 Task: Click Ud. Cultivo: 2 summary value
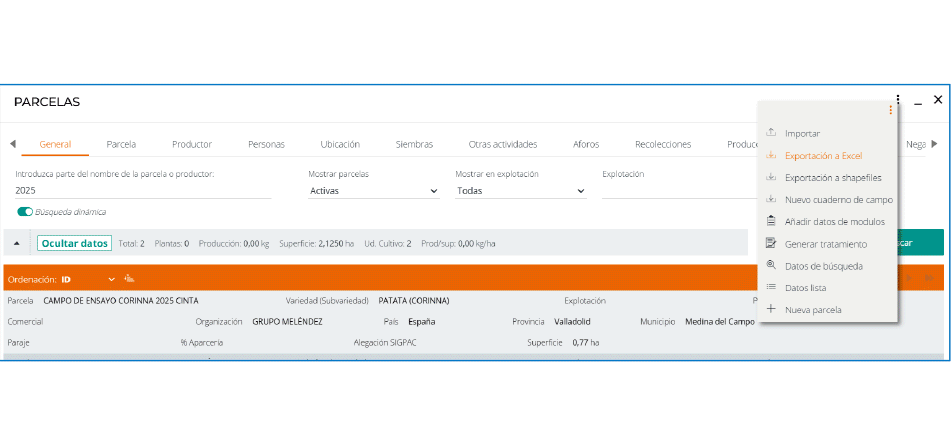click(x=388, y=243)
